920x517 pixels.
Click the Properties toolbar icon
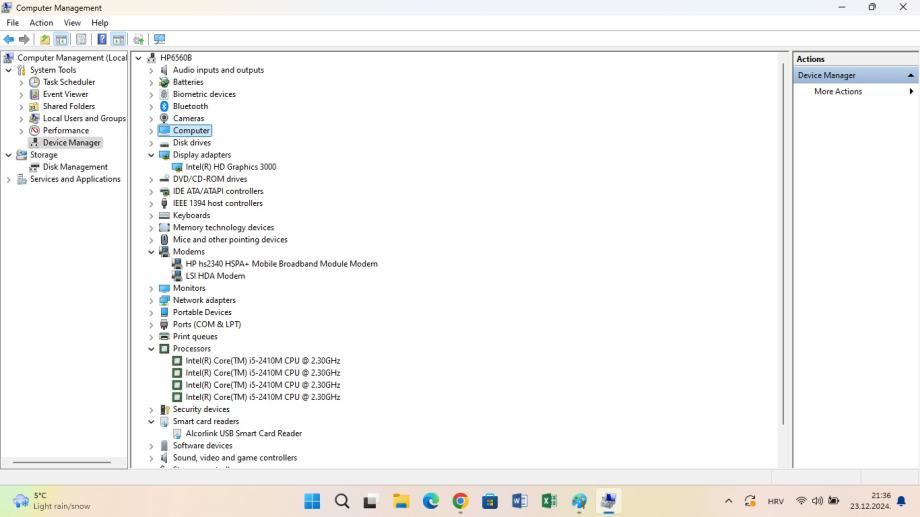(x=81, y=39)
